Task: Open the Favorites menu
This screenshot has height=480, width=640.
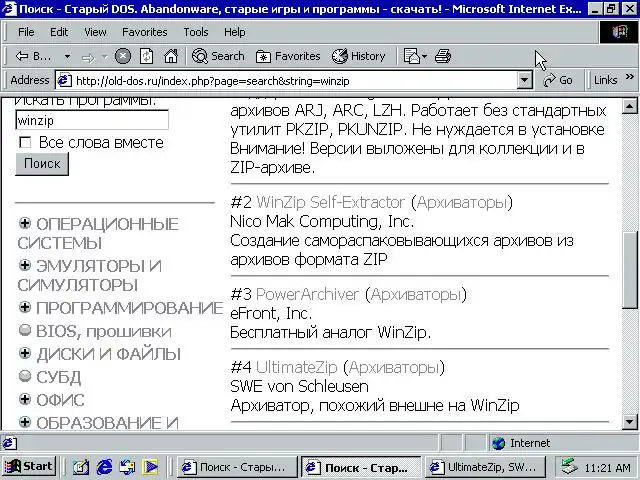Action: pyautogui.click(x=144, y=32)
